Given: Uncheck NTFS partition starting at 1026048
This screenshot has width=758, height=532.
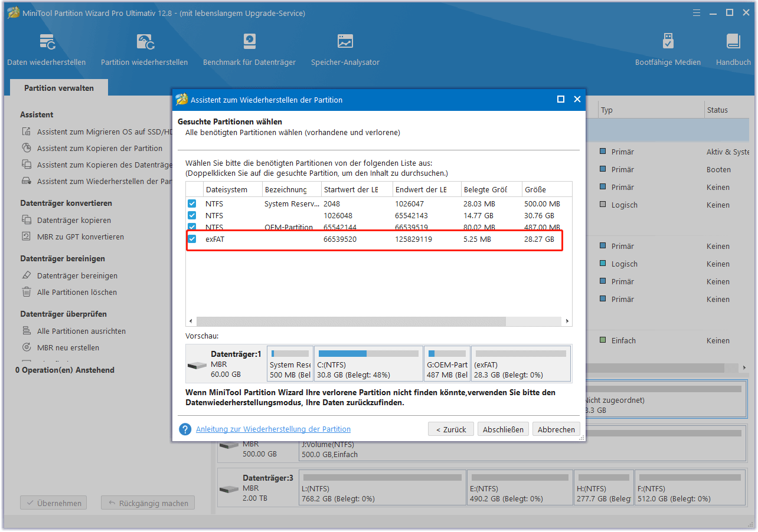Looking at the screenshot, I should click(192, 215).
